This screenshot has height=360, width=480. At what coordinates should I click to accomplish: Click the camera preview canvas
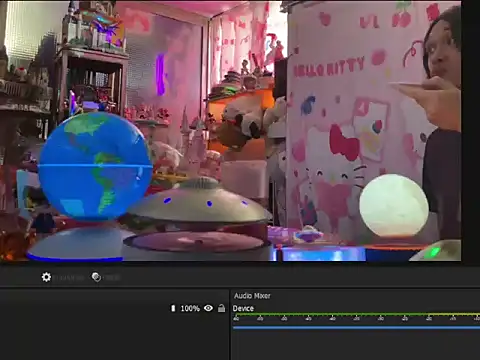click(x=231, y=131)
